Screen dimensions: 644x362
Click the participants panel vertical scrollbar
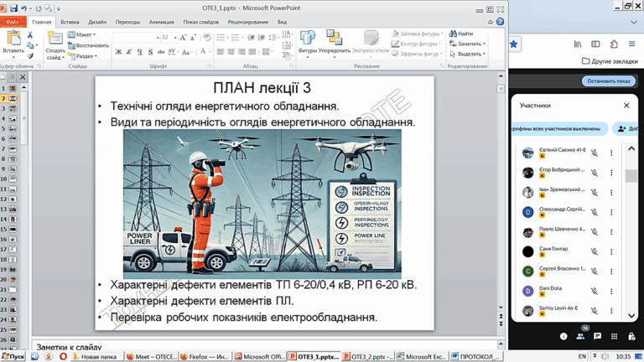coord(631,177)
